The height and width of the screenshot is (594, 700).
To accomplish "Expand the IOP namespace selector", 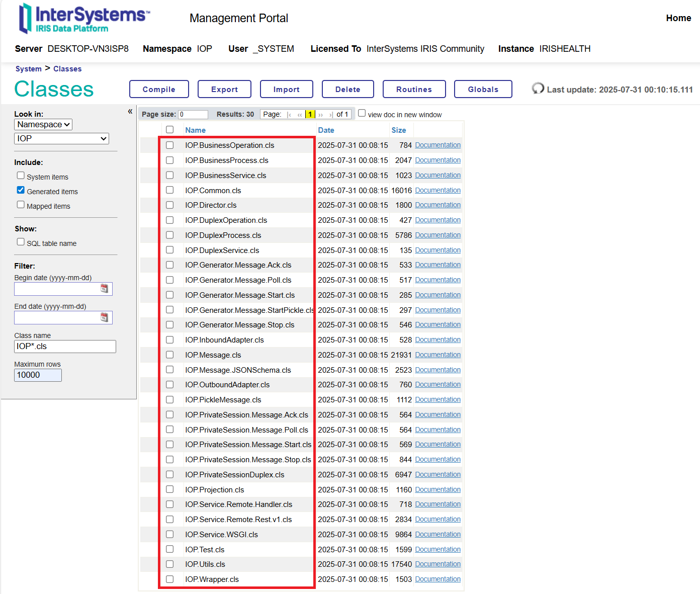I will tap(61, 139).
